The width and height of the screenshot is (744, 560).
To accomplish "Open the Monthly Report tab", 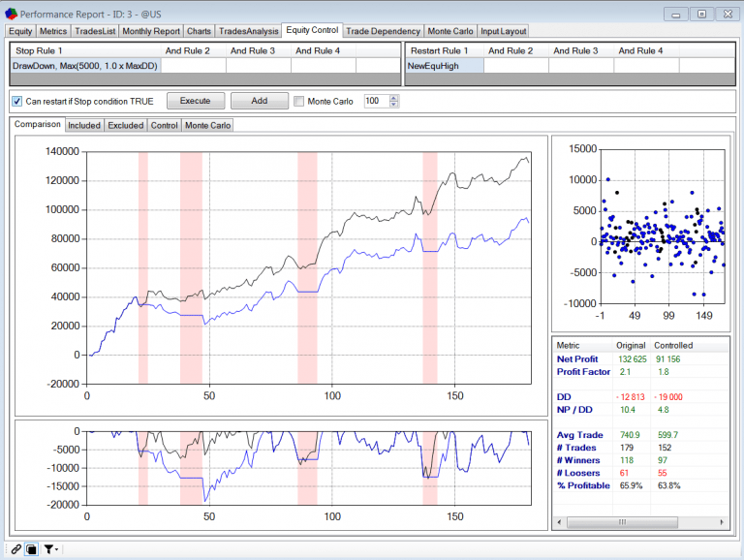I will (151, 31).
